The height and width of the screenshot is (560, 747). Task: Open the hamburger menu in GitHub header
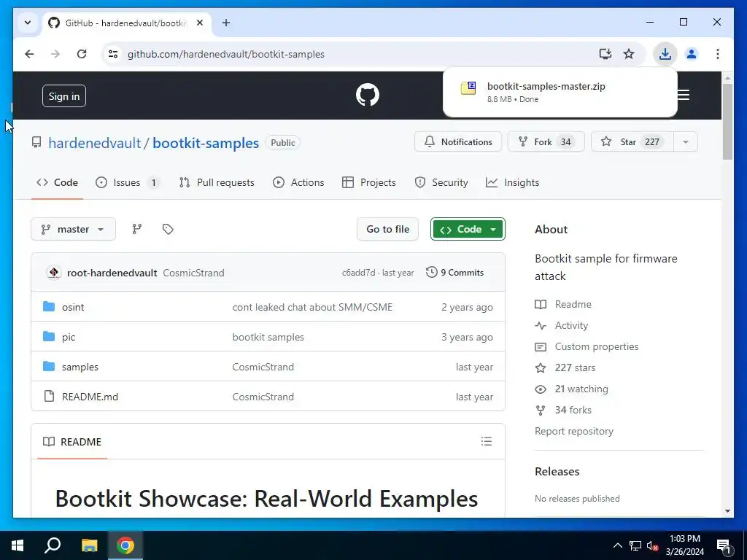683,96
